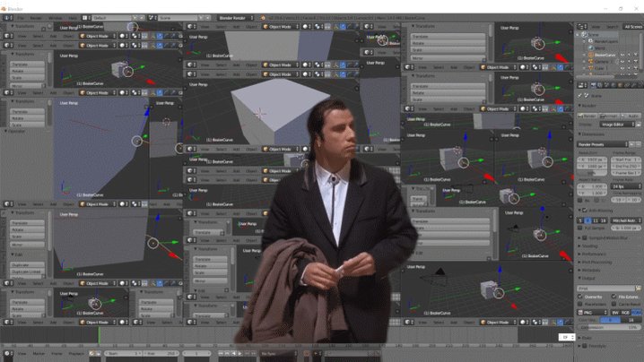Toggle the Anti-Aliasing checkbox

585,211
